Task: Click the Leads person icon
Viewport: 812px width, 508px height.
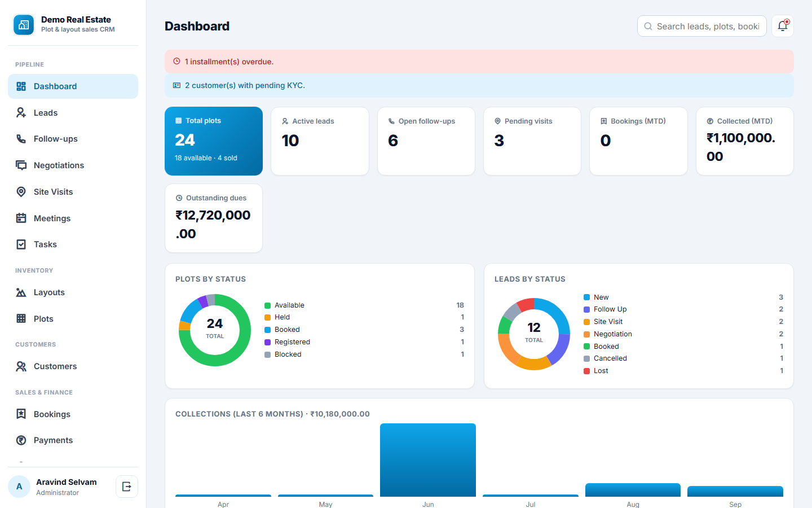Action: 21,113
